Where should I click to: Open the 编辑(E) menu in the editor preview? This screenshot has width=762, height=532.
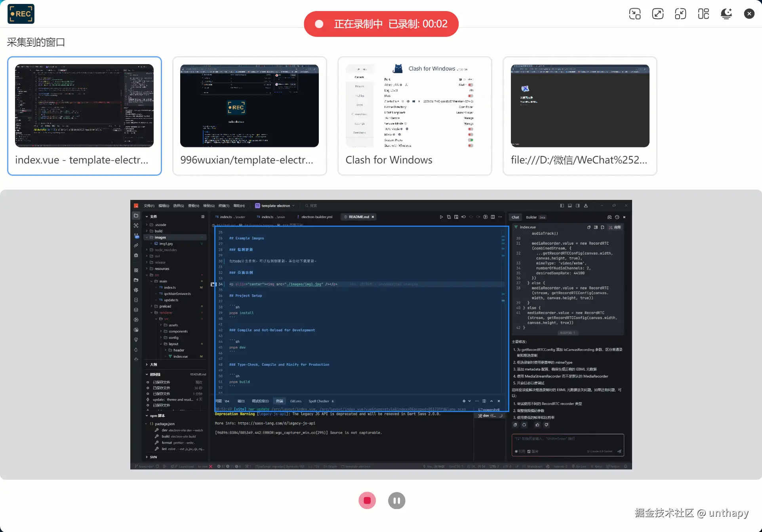[x=164, y=206]
